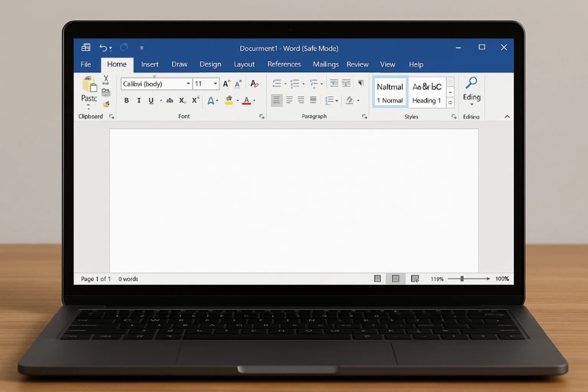The height and width of the screenshot is (392, 588).
Task: Open the Find tool in Editing group
Action: 472,84
